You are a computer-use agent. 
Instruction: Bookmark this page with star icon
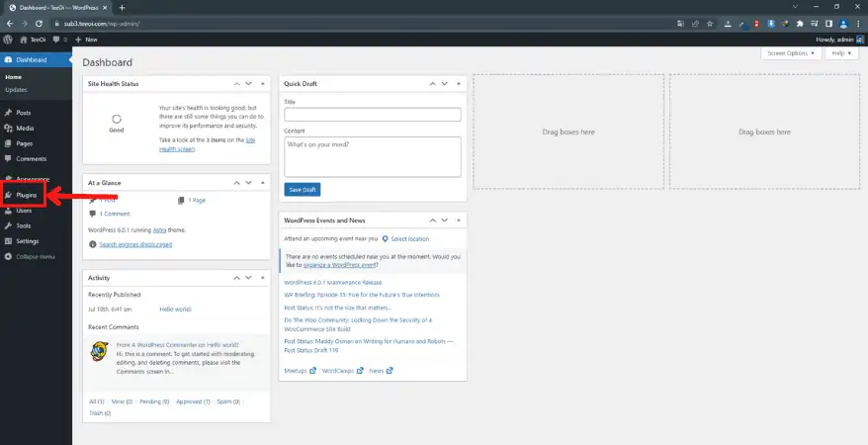710,24
